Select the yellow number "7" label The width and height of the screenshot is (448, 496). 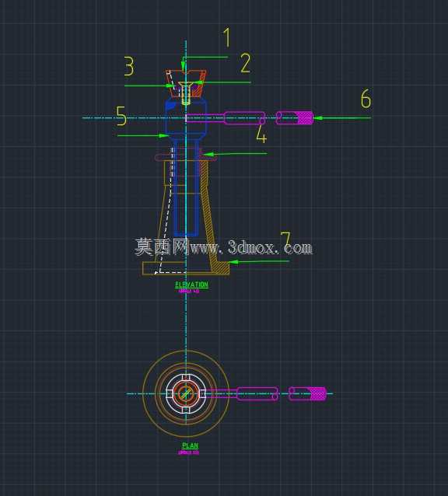tap(285, 240)
